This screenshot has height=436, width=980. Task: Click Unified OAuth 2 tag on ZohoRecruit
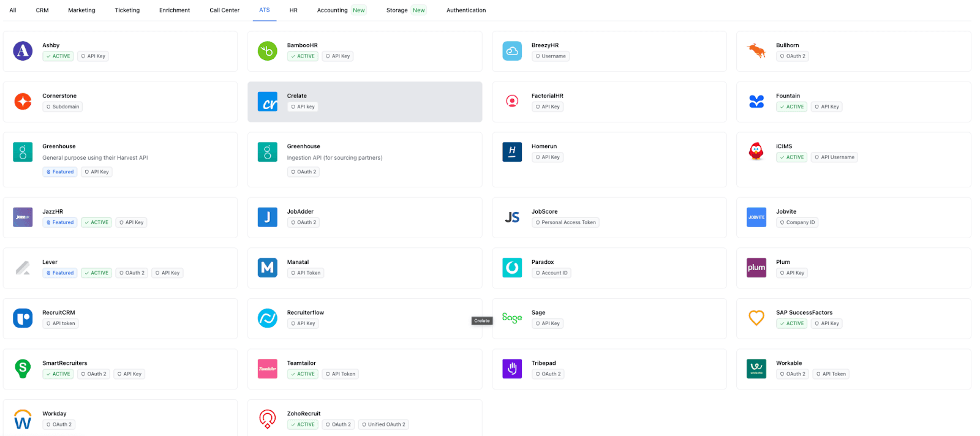tap(383, 425)
